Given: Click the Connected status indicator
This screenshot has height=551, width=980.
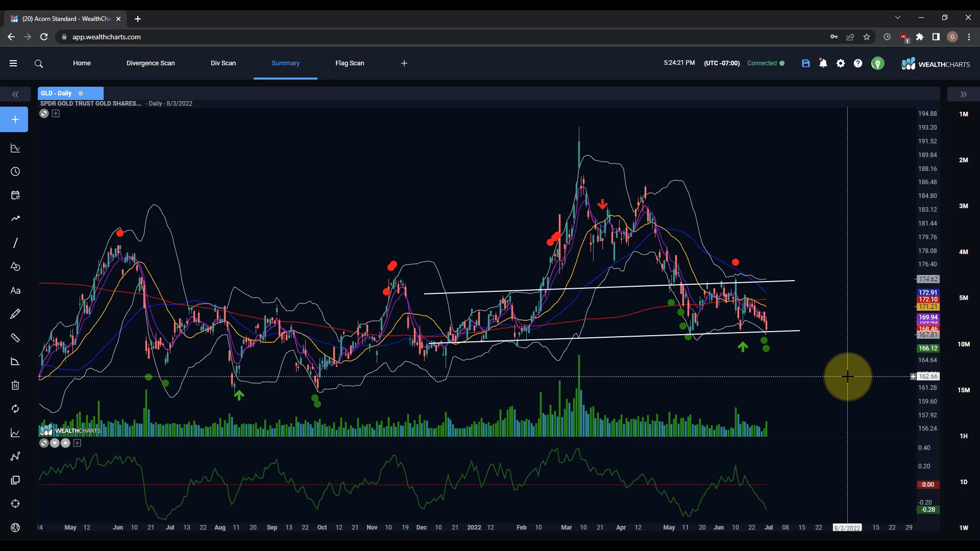Looking at the screenshot, I should click(x=766, y=63).
